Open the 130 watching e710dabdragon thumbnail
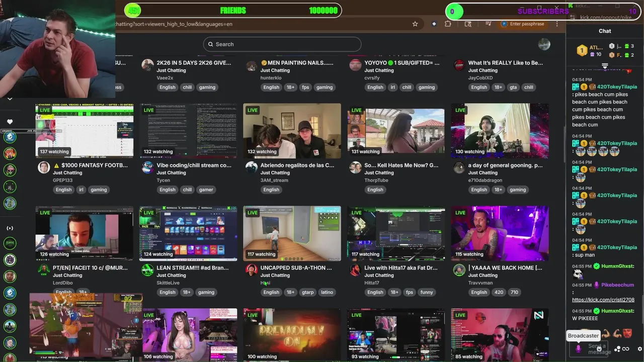The image size is (644, 362). 500,131
